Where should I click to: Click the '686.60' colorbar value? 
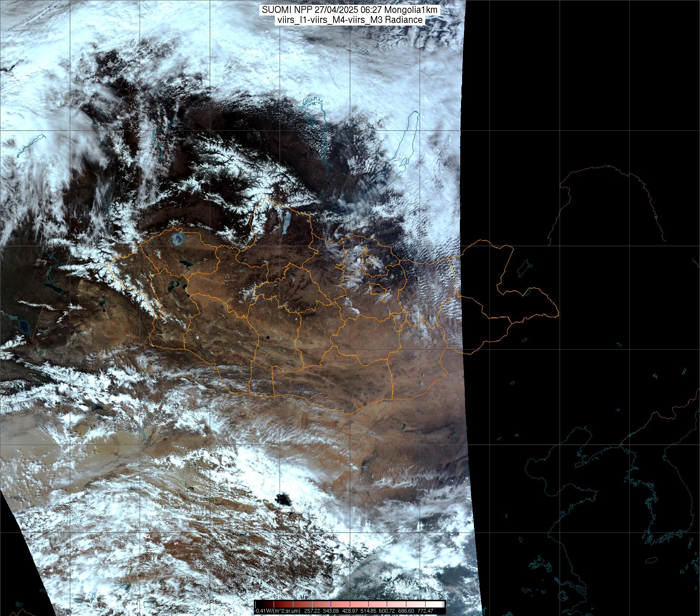pos(406,611)
